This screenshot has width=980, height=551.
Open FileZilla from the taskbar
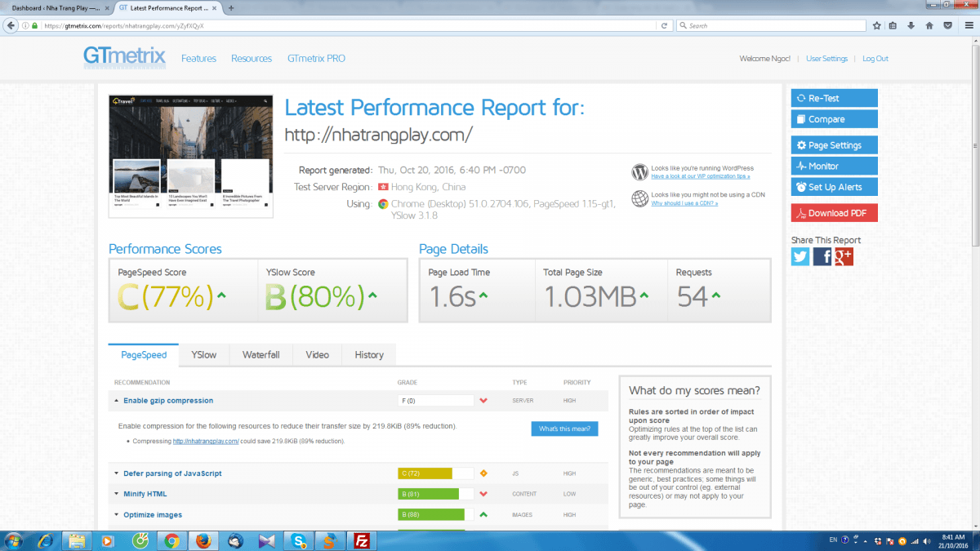click(x=360, y=540)
